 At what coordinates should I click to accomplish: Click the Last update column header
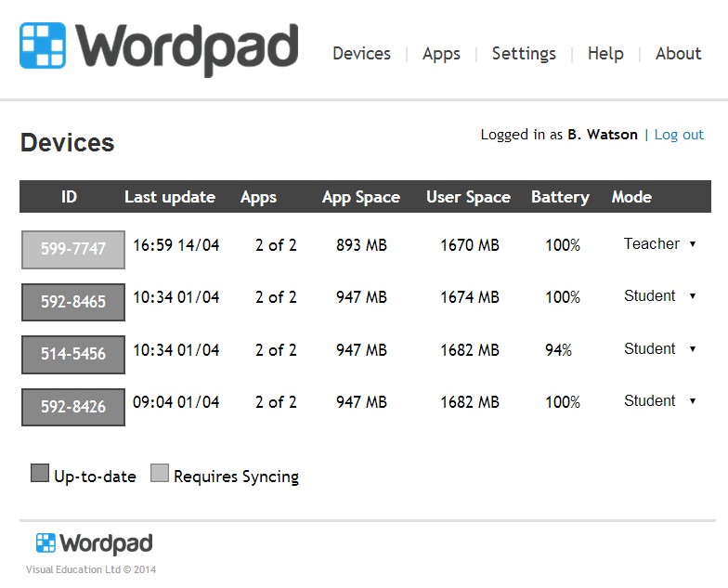[170, 197]
